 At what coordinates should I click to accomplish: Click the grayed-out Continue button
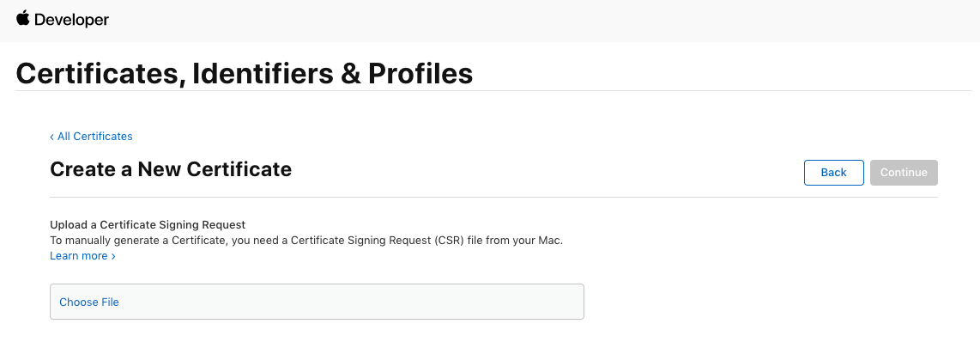(904, 172)
